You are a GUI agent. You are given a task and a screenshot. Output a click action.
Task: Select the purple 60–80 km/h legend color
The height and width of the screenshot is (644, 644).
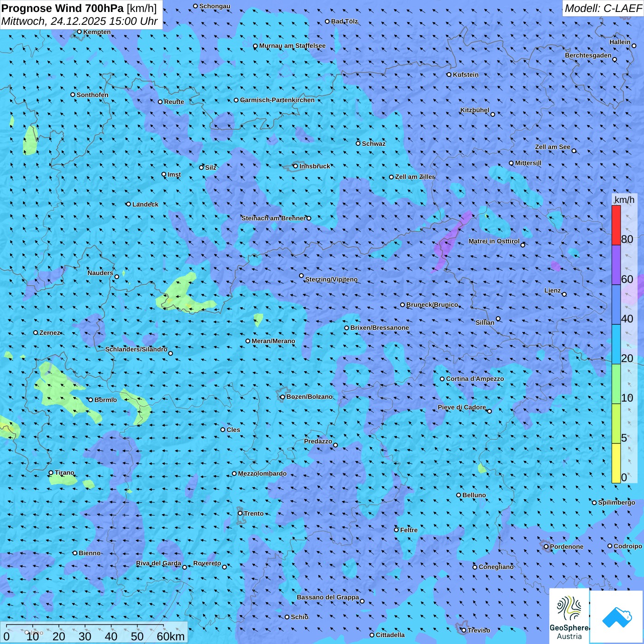point(616,265)
